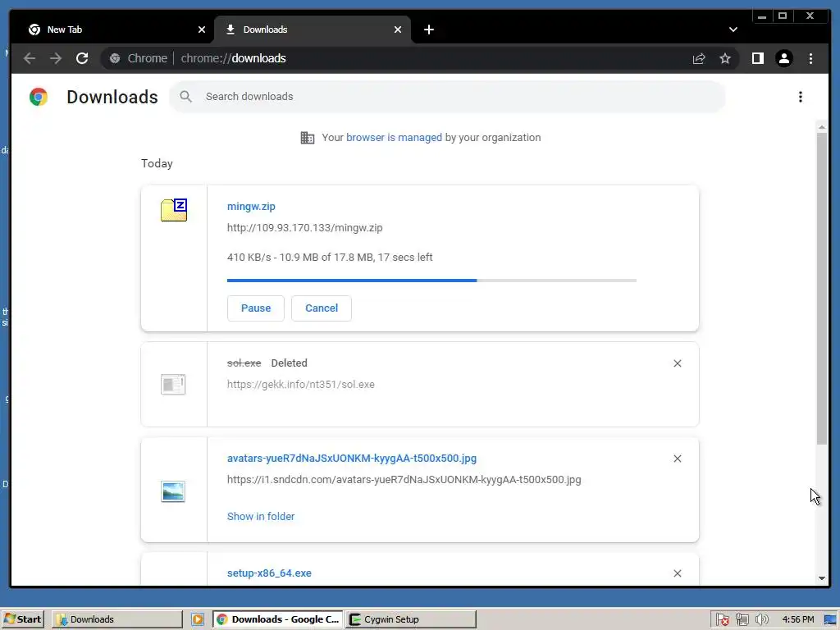The height and width of the screenshot is (630, 840).
Task: Click the media player taskbar icon
Action: click(x=198, y=619)
